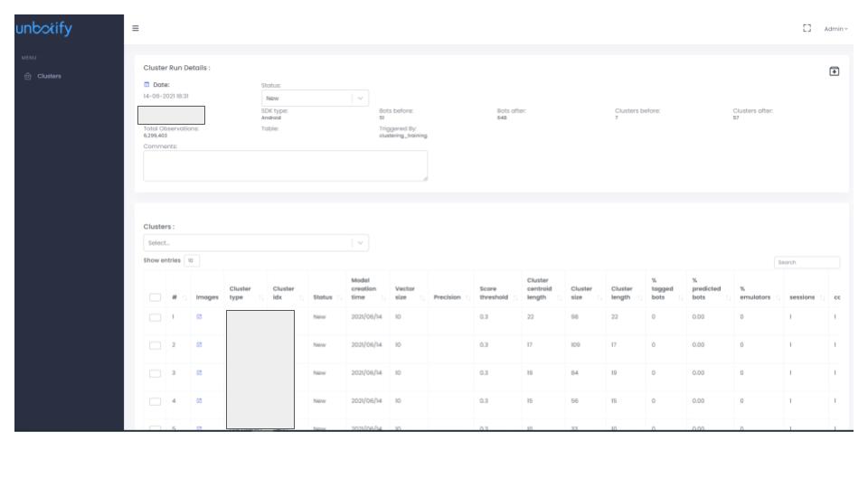This screenshot has height=488, width=868.
Task: Tick the checkbox for row 4
Action: pyautogui.click(x=155, y=401)
